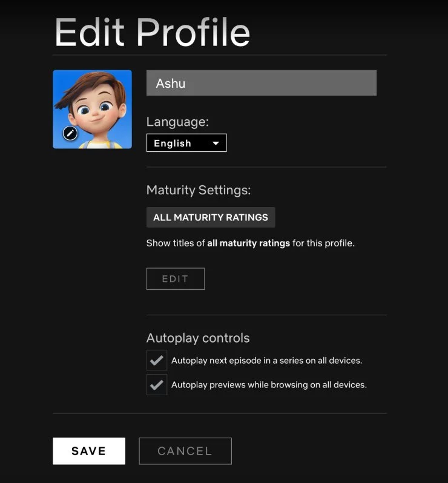Open the English language dropdown
Viewport: 448px width, 483px height.
pos(186,143)
